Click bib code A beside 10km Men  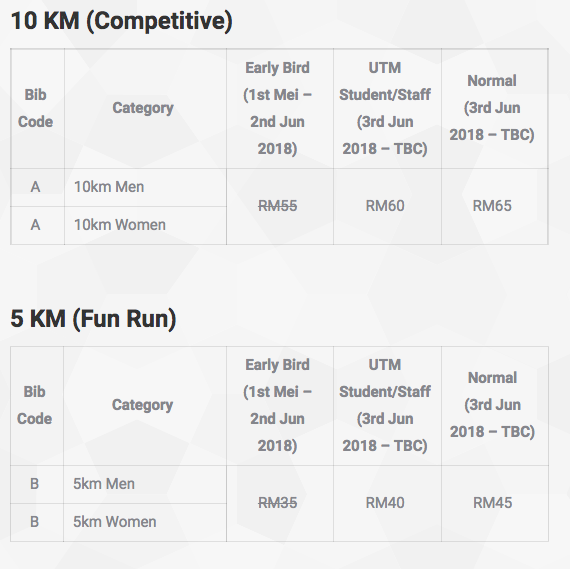tap(35, 187)
